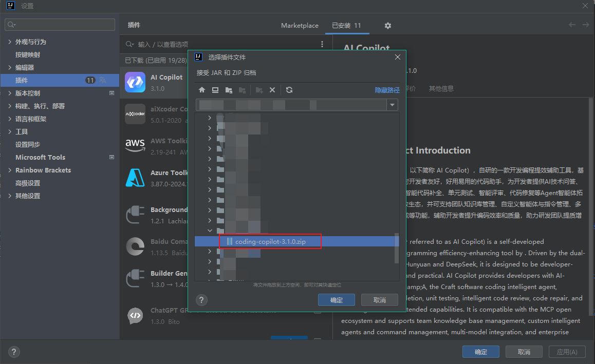Click the AI Copilot plugin logo
Screen dimensions: 595x364
(135, 82)
